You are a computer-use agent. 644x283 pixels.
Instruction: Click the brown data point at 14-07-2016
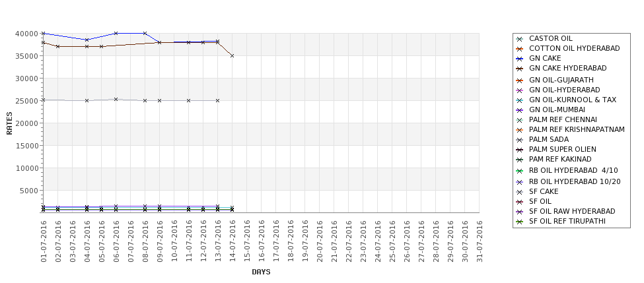click(x=233, y=56)
